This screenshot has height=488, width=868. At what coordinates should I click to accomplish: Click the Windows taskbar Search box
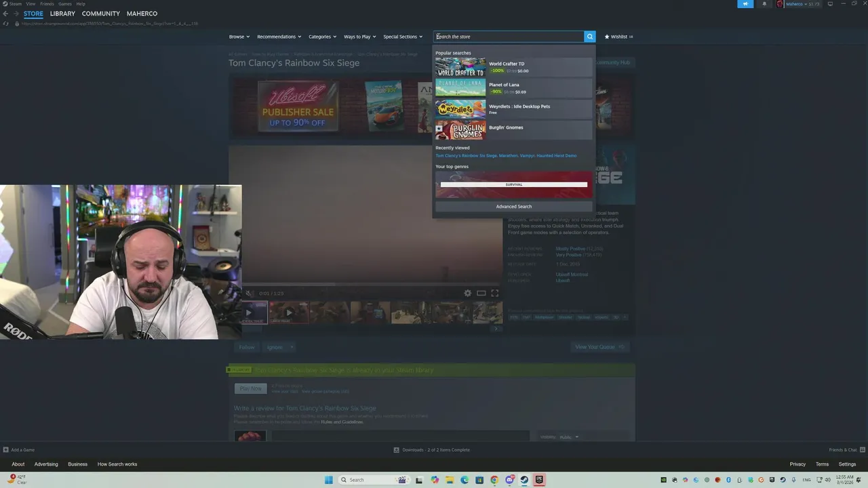click(373, 480)
